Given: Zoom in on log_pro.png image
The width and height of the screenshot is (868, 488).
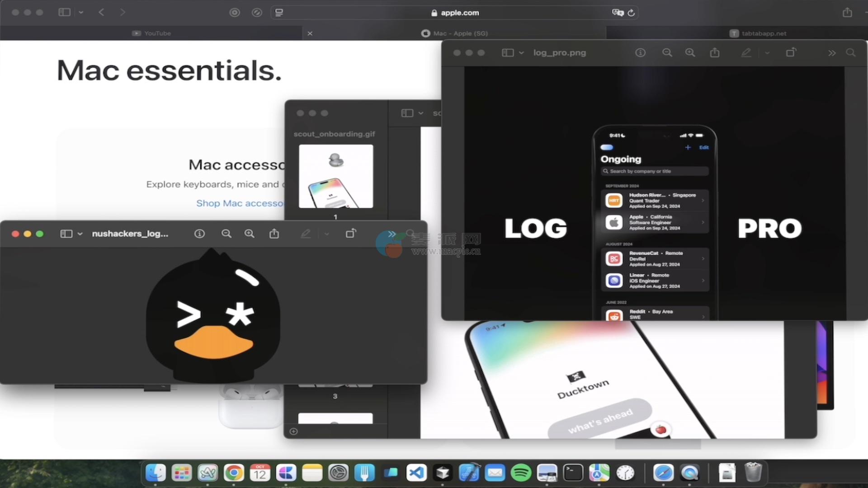Looking at the screenshot, I should (x=690, y=53).
